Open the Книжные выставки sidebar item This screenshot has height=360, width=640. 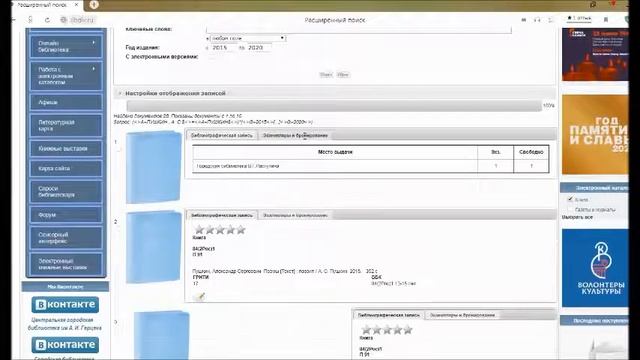[x=66, y=149]
